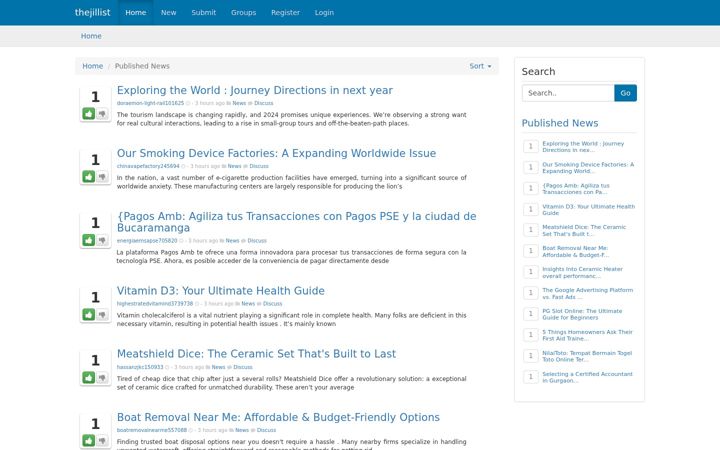The width and height of the screenshot is (720, 450).
Task: Open the hassanzjkc150933 author profile
Action: point(140,367)
